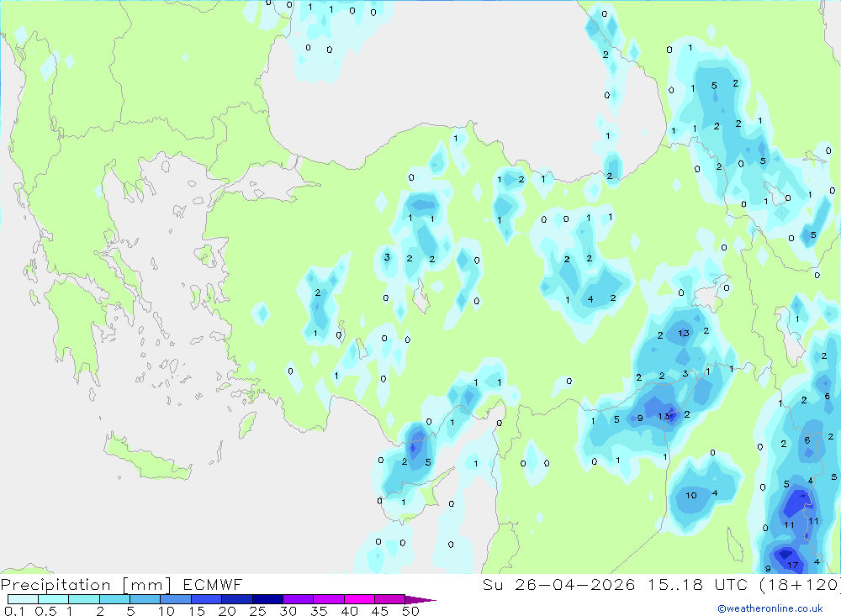Click the 'ECMWF' model label
Screen dimensions: 841x616
[213, 584]
